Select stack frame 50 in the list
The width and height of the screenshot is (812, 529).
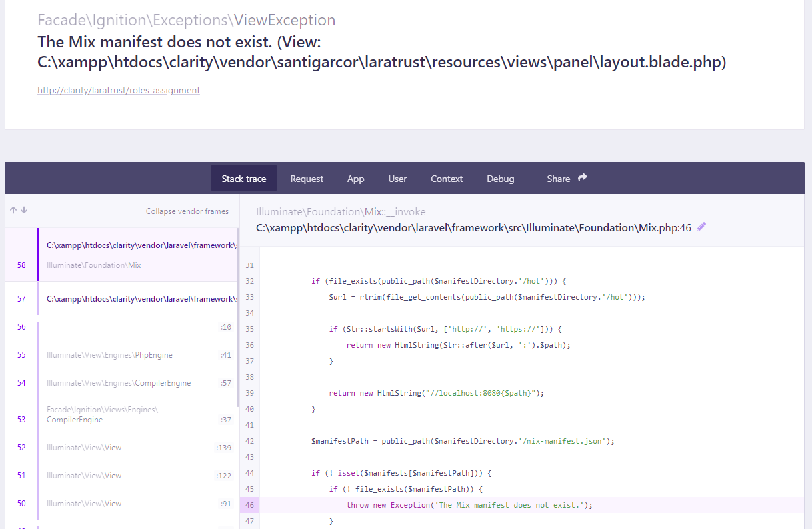[120, 503]
